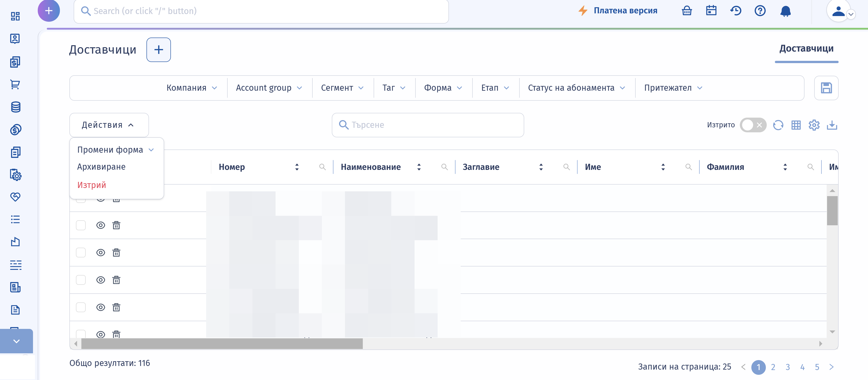Sort by the Фамилия column

click(785, 167)
